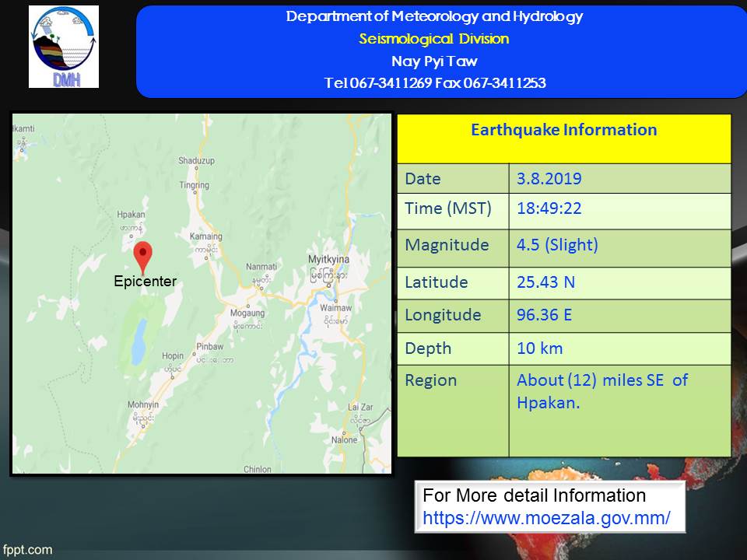Click the Tel and Fax number line
This screenshot has width=747, height=560.
[x=435, y=83]
